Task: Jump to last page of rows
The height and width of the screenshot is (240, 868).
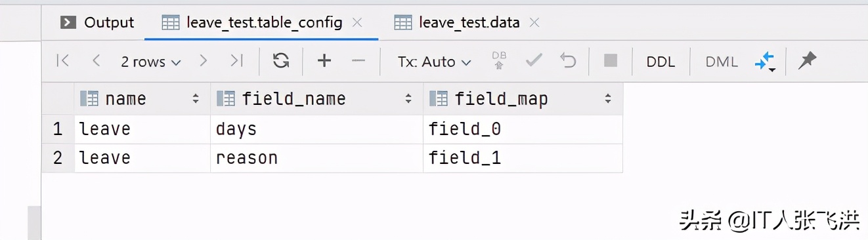Action: tap(236, 61)
